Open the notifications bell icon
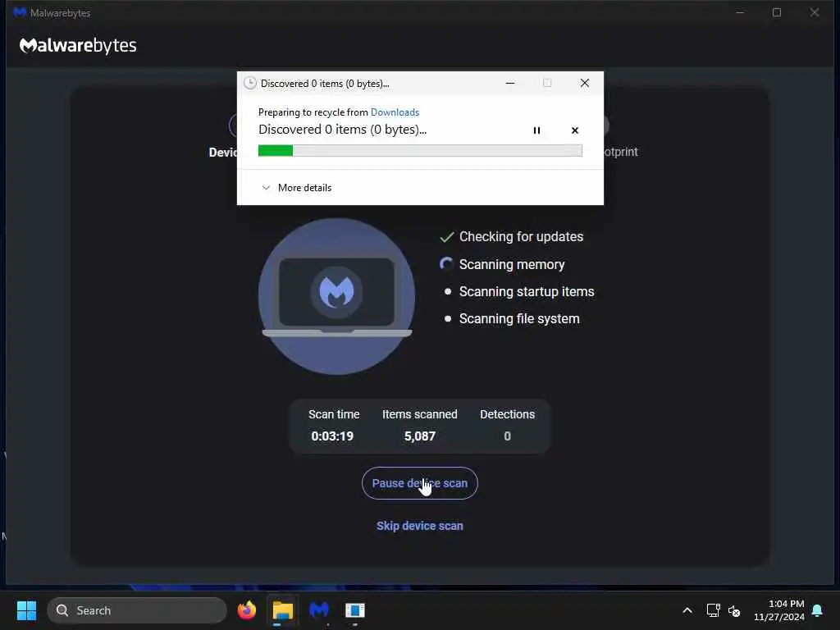 point(818,610)
